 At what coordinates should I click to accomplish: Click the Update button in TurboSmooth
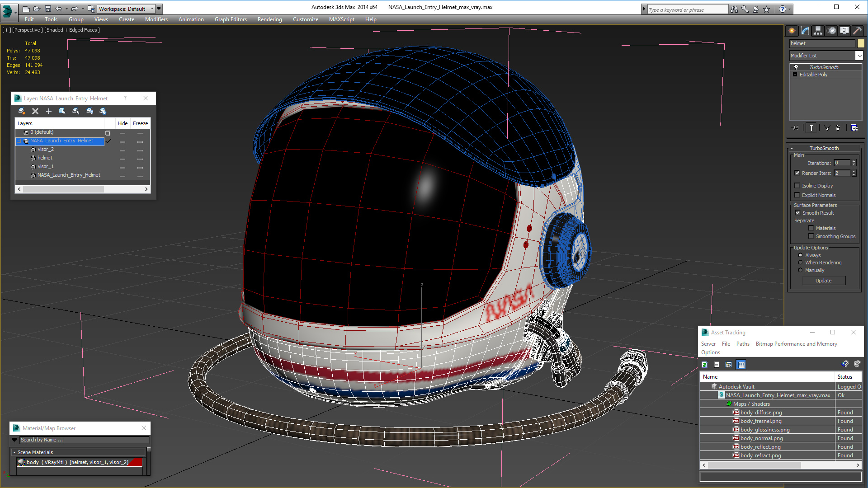click(823, 281)
